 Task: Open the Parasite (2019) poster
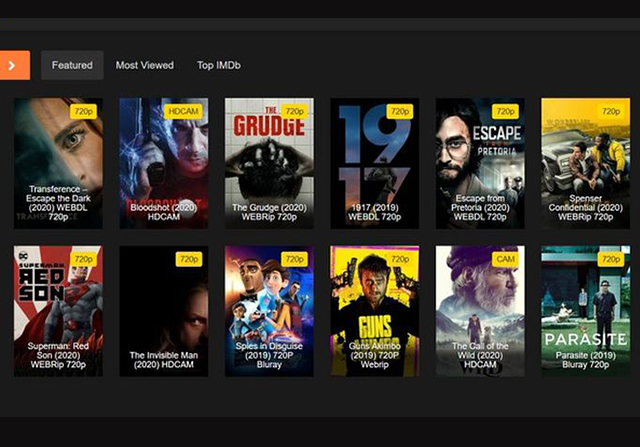(x=586, y=311)
